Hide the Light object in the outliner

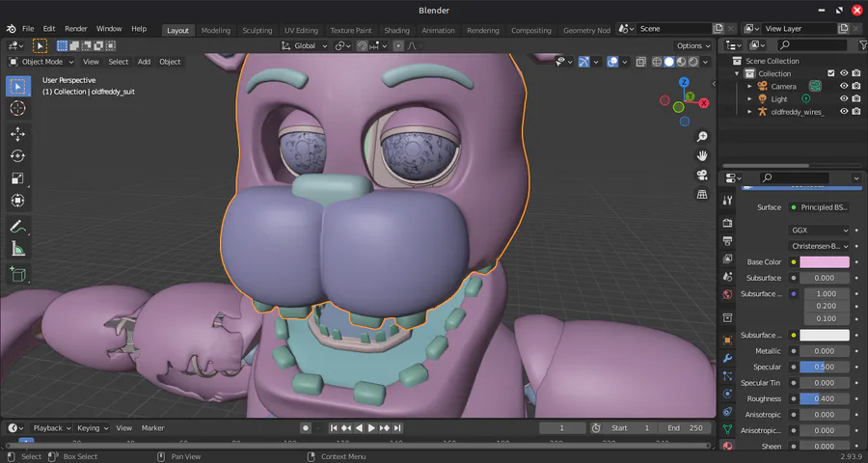844,98
